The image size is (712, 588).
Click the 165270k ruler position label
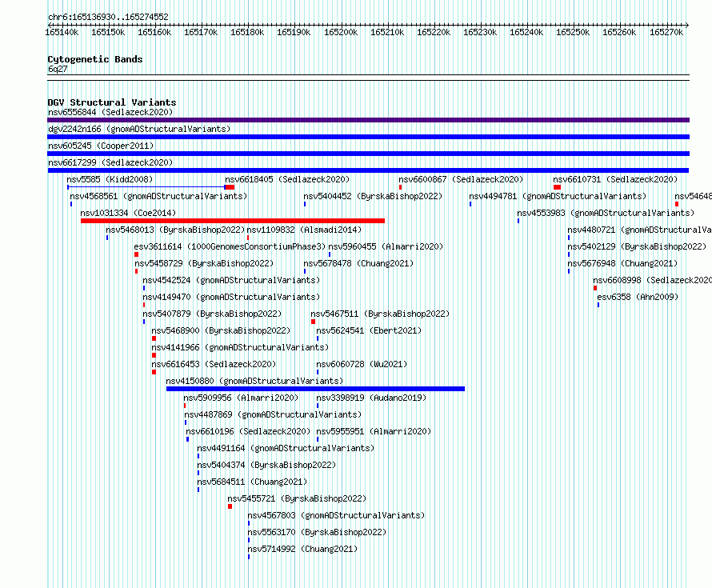point(666,32)
